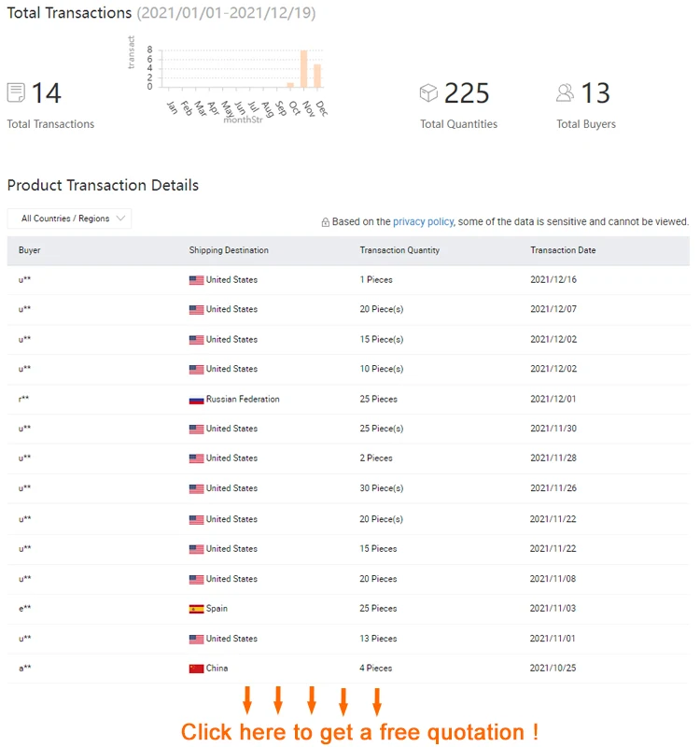Open the All Countries / Regions dropdown
Image resolution: width=700 pixels, height=747 pixels.
pos(70,218)
